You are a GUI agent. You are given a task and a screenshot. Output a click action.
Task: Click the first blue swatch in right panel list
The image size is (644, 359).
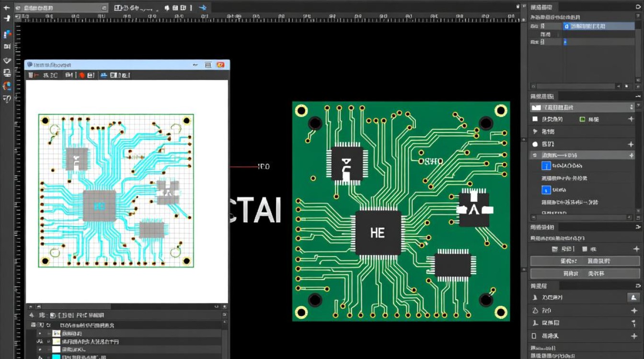546,166
